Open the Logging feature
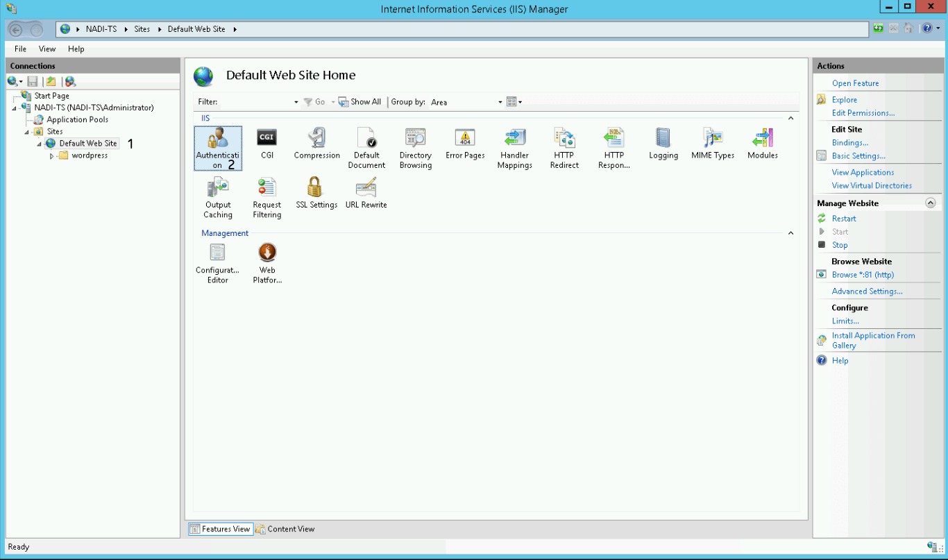The width and height of the screenshot is (948, 560). (663, 144)
